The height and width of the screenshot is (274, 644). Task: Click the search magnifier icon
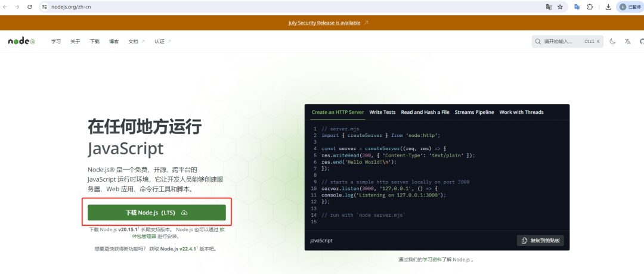tap(538, 42)
